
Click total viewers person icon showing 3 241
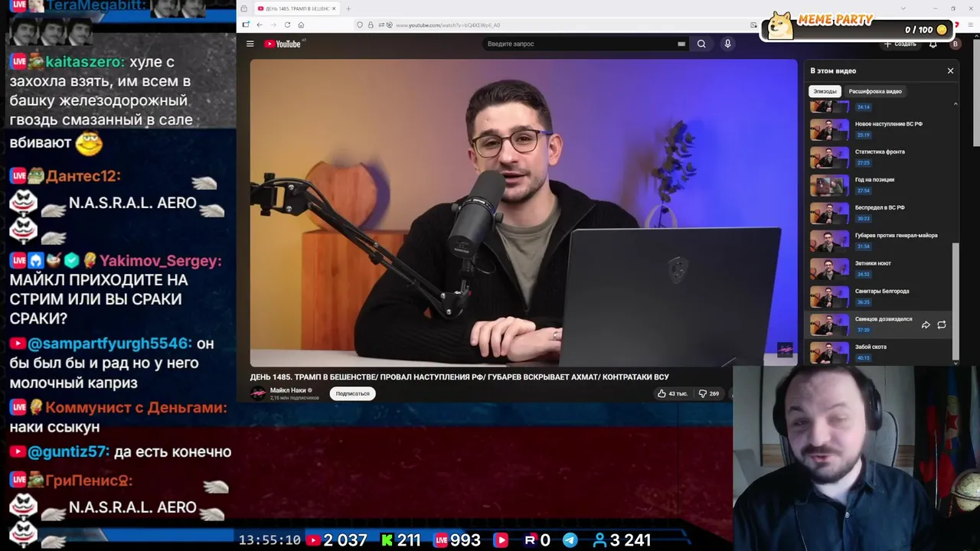click(x=600, y=540)
